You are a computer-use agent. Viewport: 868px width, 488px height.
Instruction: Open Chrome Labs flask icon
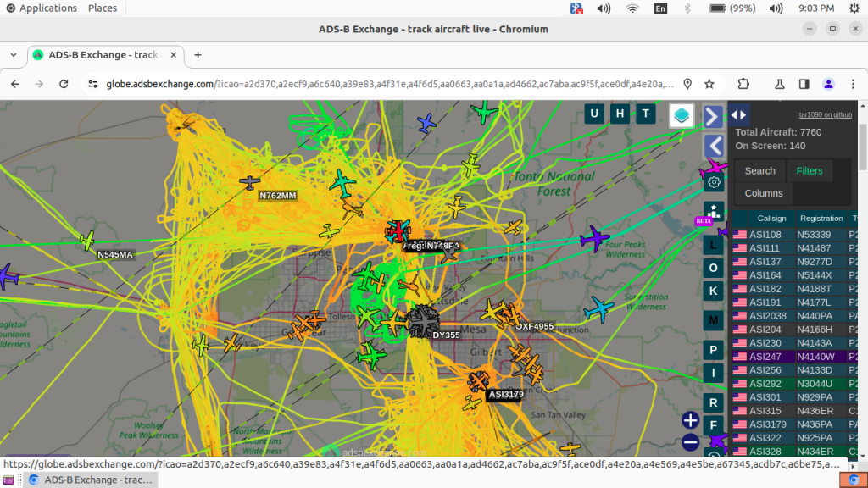(x=780, y=84)
